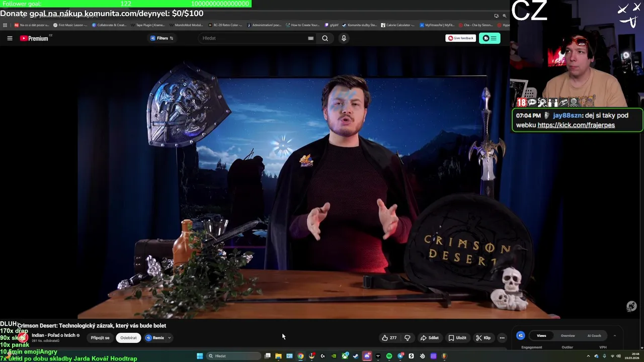Open Discord from the taskbar

click(x=367, y=356)
